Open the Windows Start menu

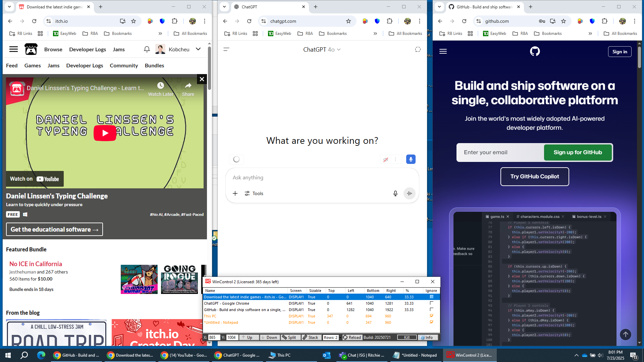8,355
